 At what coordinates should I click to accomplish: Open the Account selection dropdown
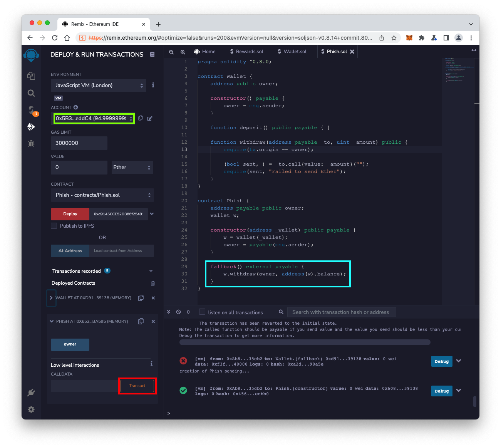pos(94,118)
